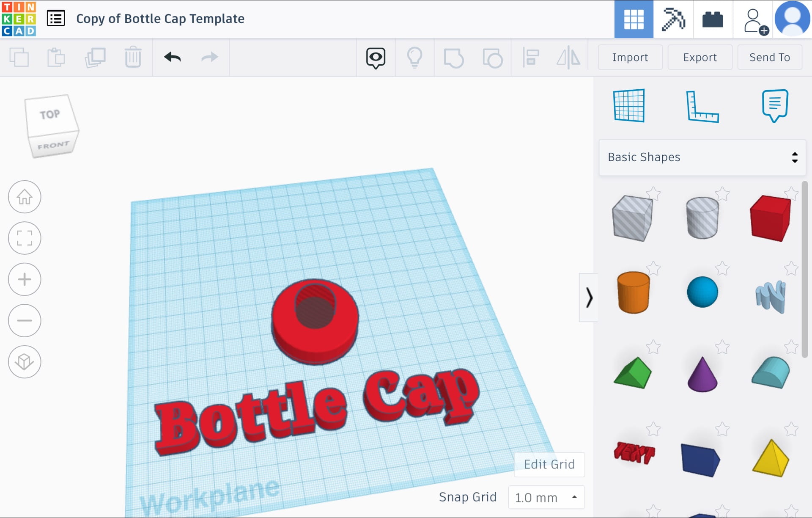Viewport: 812px width, 518px height.
Task: Open the user profile avatar
Action: 792,18
